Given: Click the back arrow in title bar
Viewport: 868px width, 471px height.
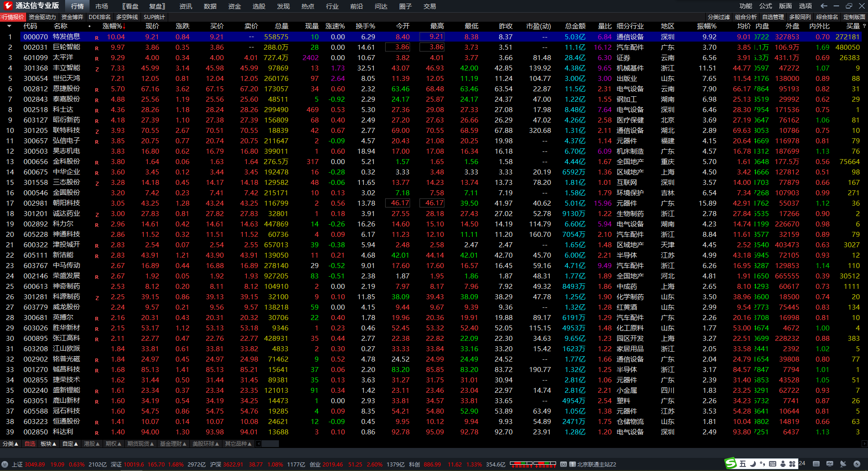Looking at the screenshot, I should tap(824, 6).
